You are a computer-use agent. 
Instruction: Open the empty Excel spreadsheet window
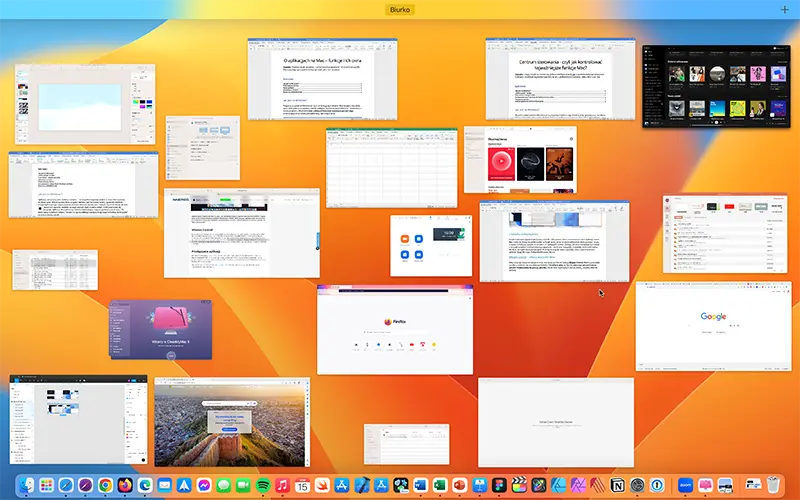(x=389, y=166)
